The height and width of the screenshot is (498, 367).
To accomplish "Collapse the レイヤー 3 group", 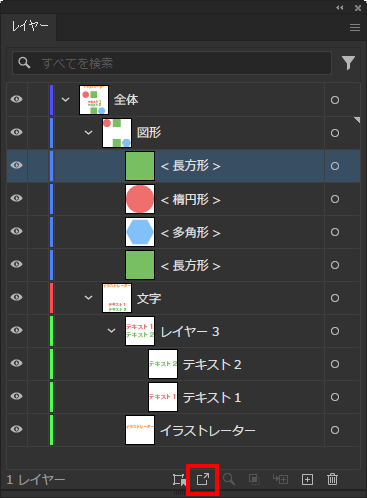I will click(111, 331).
